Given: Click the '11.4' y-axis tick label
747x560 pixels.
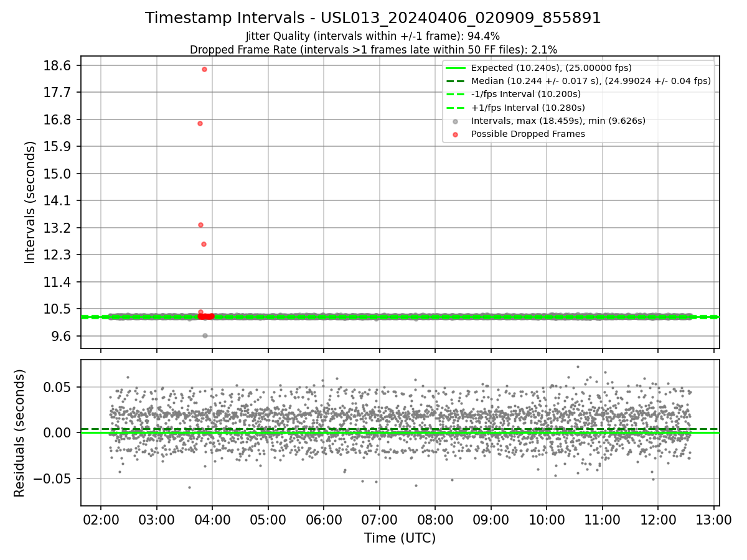Looking at the screenshot, I should point(58,282).
